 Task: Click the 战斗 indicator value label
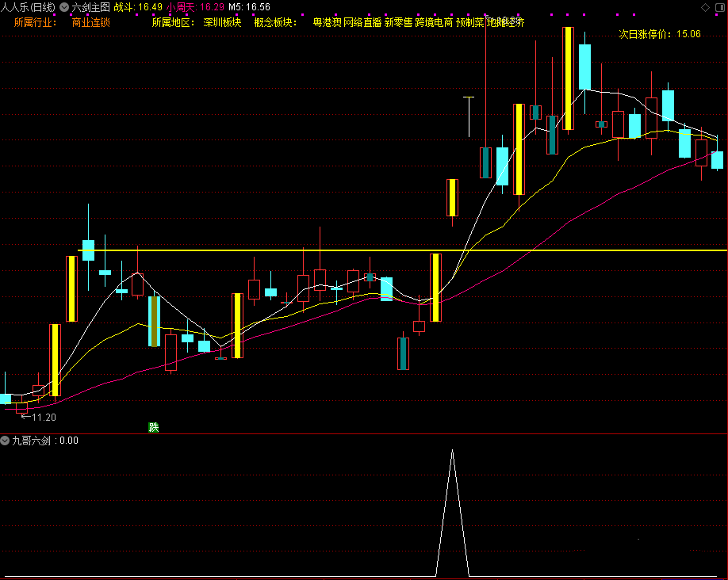(139, 7)
